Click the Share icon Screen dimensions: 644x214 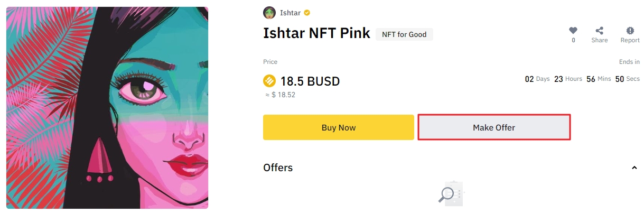pos(599,31)
